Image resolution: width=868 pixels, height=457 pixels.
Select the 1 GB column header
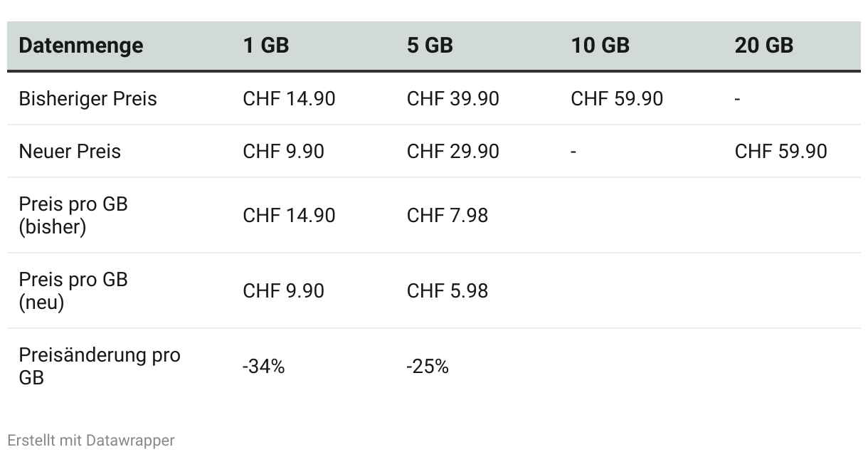click(x=265, y=46)
